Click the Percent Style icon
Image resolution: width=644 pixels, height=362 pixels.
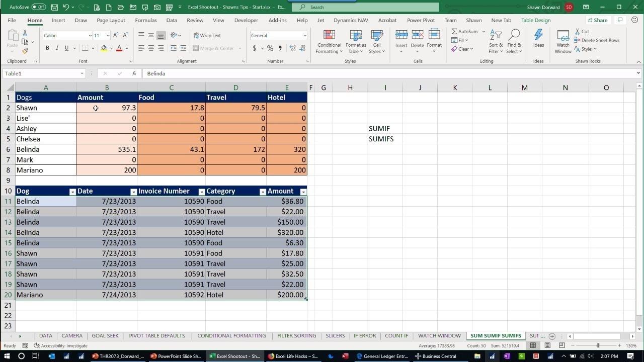[270, 48]
